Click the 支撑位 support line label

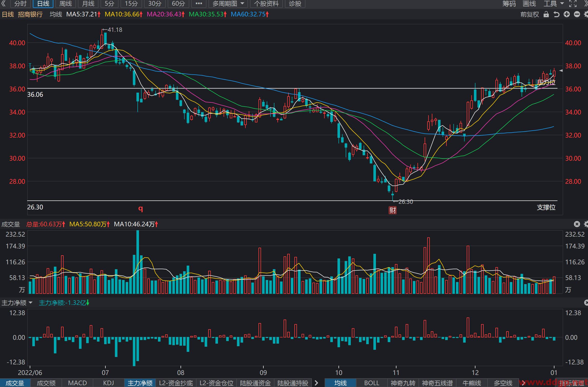click(546, 207)
